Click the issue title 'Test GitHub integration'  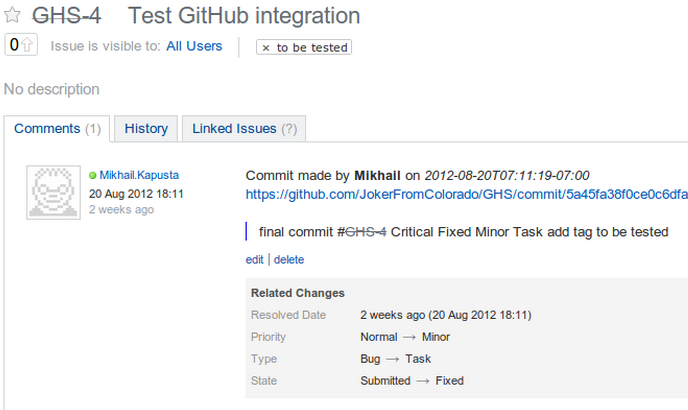(244, 16)
